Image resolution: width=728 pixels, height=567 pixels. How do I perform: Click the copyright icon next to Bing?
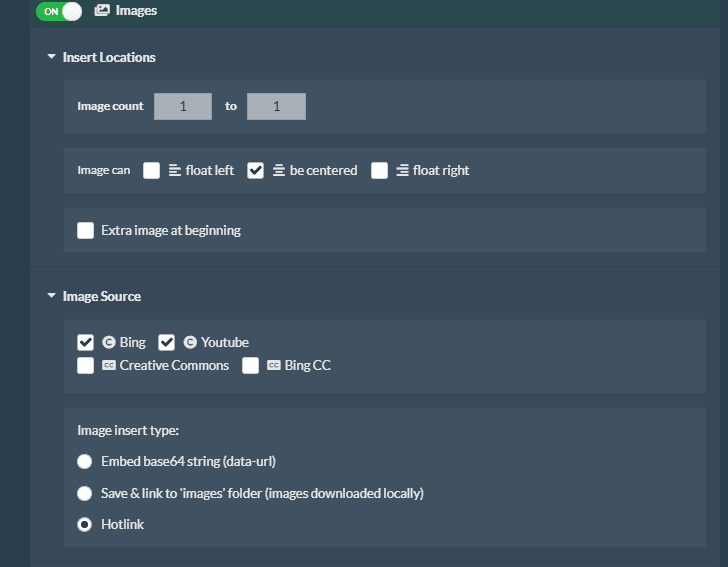(x=109, y=342)
